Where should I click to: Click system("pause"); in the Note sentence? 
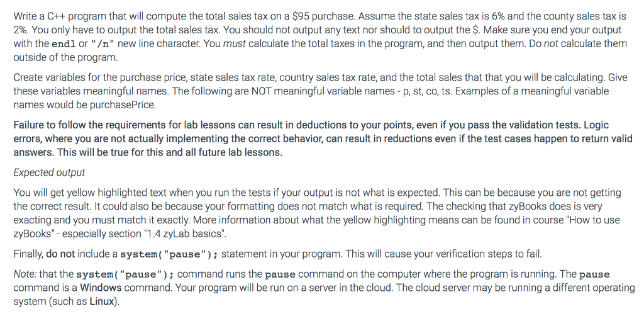[x=126, y=274]
